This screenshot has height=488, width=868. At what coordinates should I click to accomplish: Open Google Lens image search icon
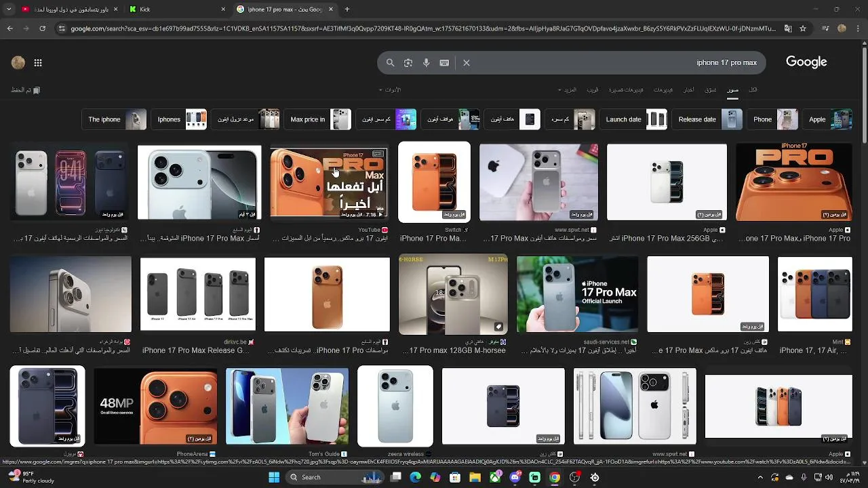[408, 62]
